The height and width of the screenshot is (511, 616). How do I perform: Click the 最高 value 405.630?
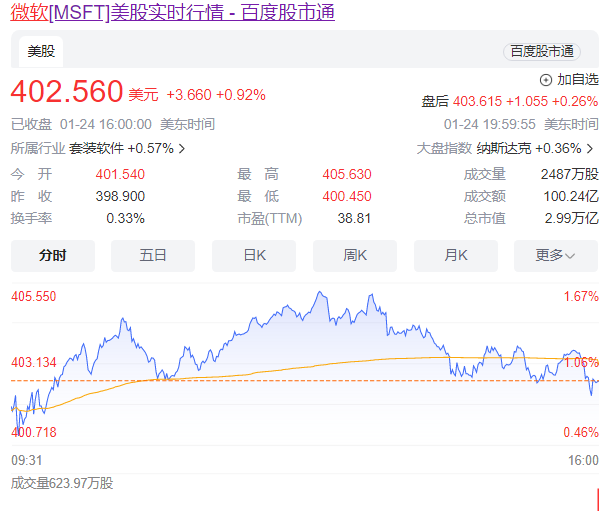click(x=347, y=174)
